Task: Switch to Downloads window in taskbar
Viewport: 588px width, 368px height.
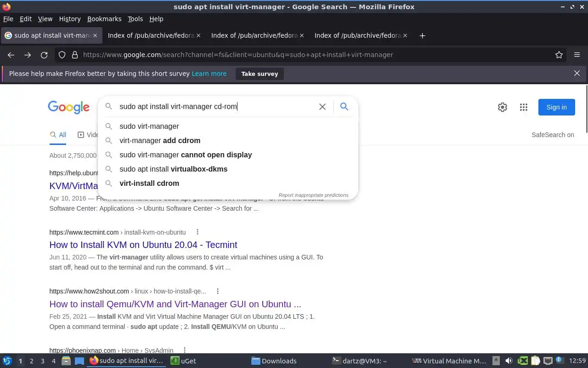Action: tap(289, 361)
